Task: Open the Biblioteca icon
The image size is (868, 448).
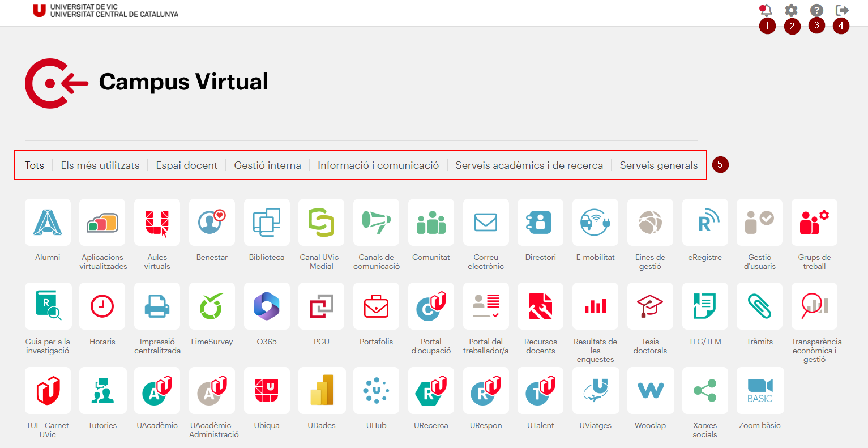Action: (267, 222)
